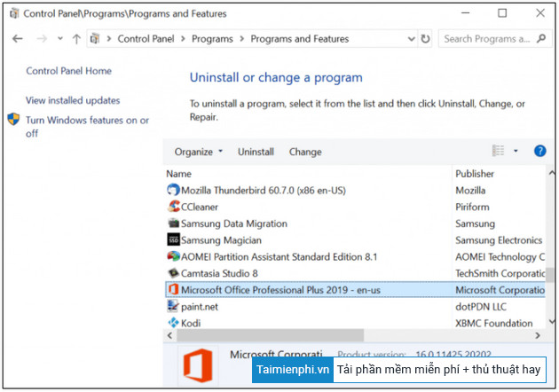The width and height of the screenshot is (559, 392).
Task: Select Samsung Data Migration entry name
Action: [234, 223]
